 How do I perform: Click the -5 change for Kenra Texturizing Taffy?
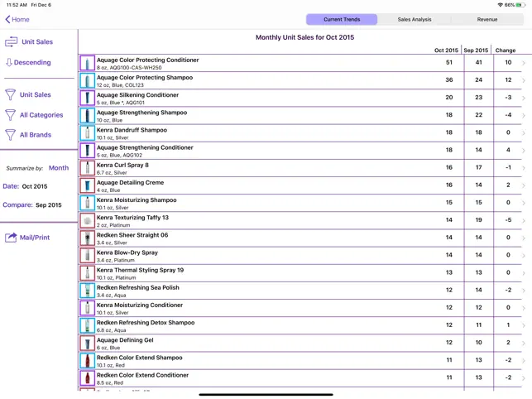coord(508,220)
